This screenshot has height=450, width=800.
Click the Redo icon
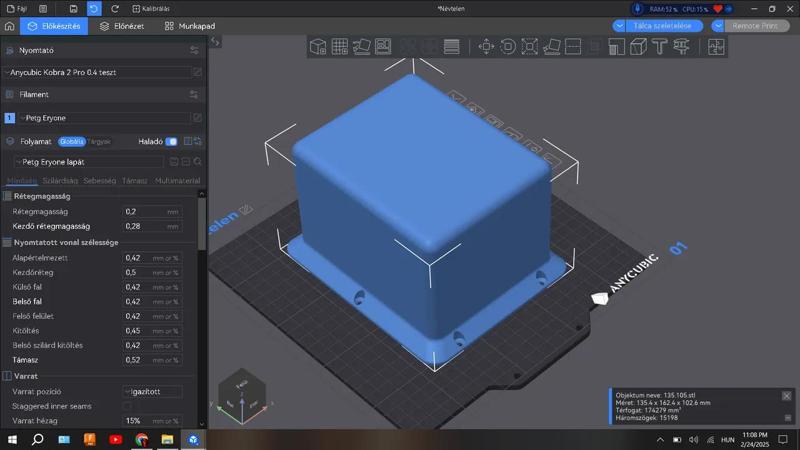click(x=115, y=9)
